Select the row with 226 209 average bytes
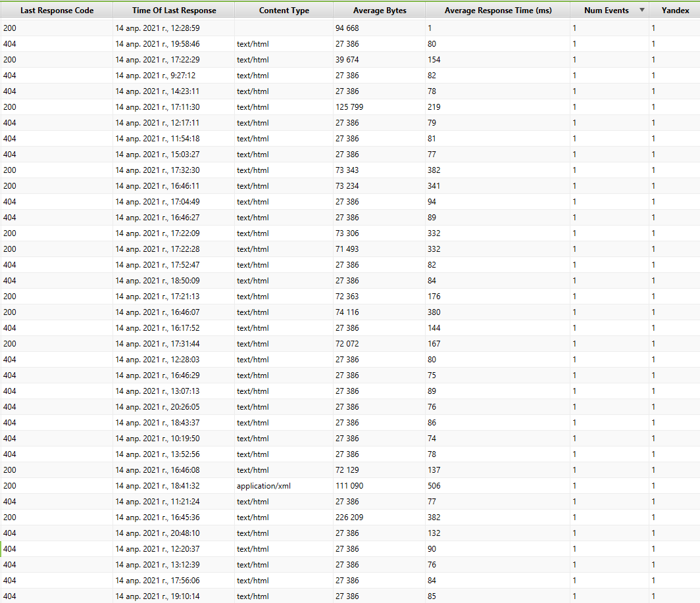 (x=349, y=518)
